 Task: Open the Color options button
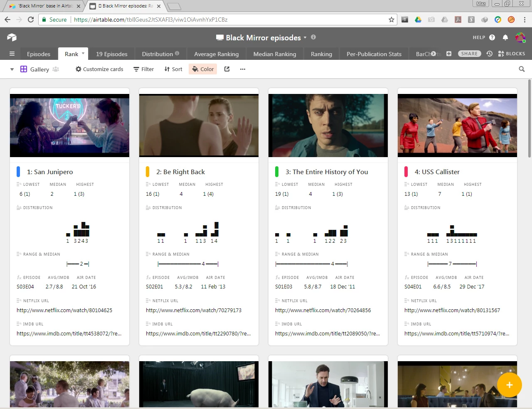[203, 69]
